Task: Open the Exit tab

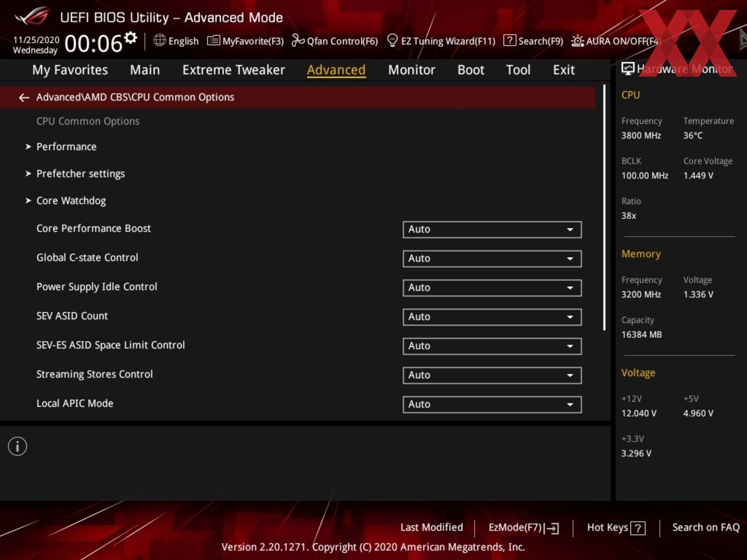Action: click(x=564, y=70)
